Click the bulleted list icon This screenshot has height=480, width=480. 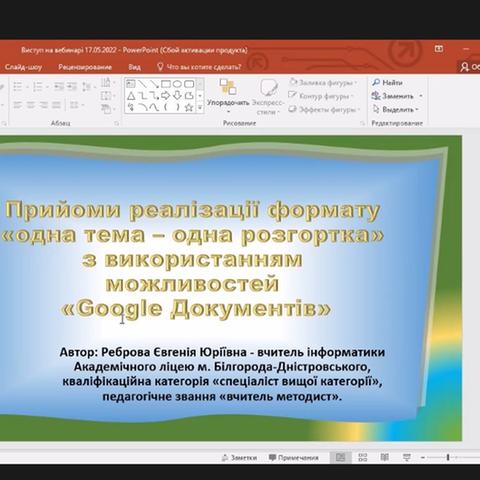[17, 87]
